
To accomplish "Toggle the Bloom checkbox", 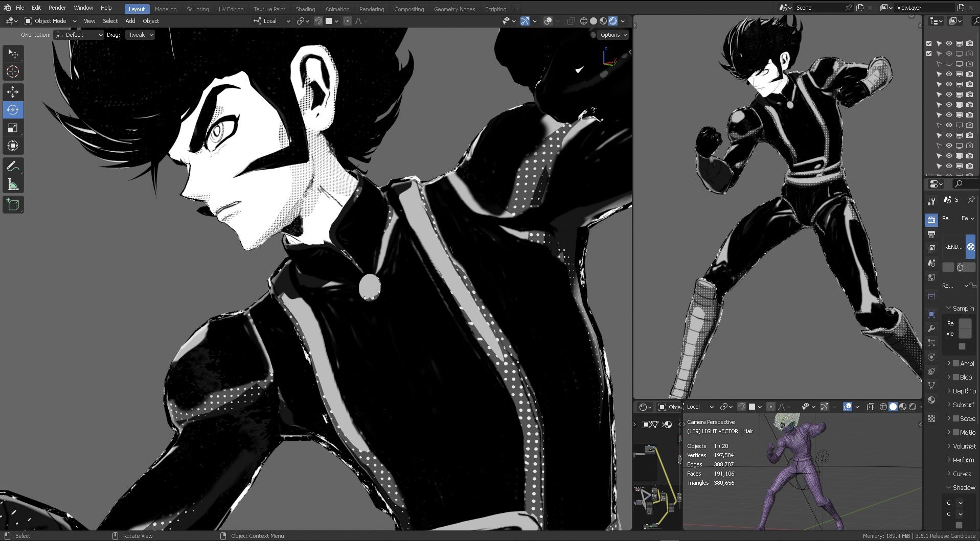I will click(x=956, y=377).
